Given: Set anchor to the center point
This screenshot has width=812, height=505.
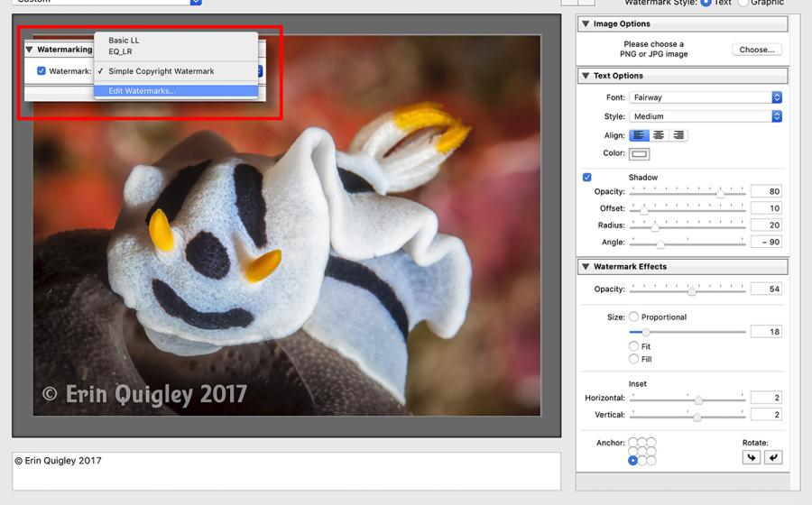Looking at the screenshot, I should click(x=641, y=452).
